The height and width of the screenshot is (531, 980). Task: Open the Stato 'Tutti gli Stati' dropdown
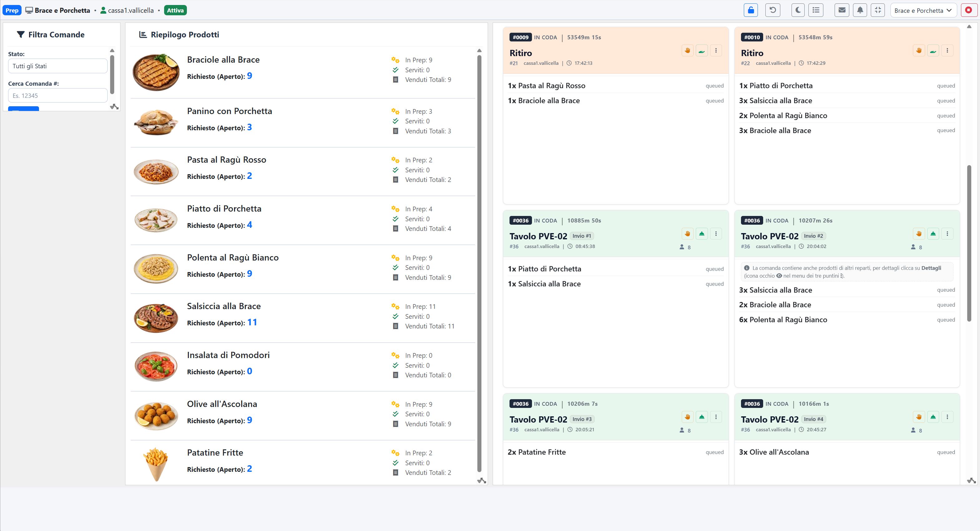[57, 66]
